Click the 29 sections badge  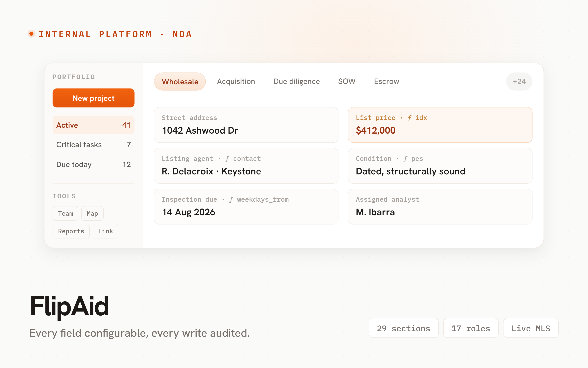click(x=404, y=328)
